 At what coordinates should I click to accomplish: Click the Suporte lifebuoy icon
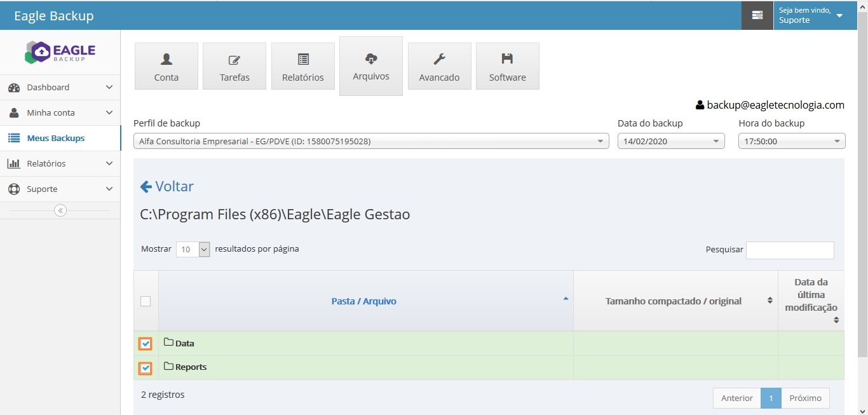14,189
